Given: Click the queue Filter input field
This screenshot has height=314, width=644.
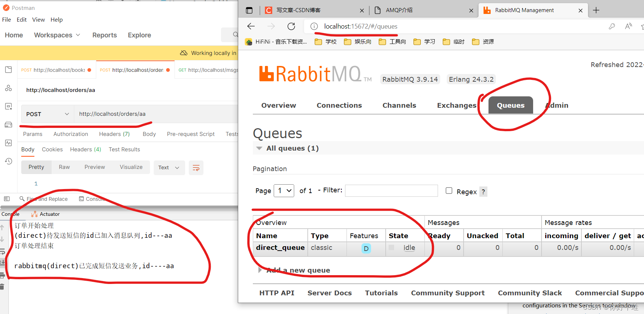Looking at the screenshot, I should pyautogui.click(x=391, y=191).
